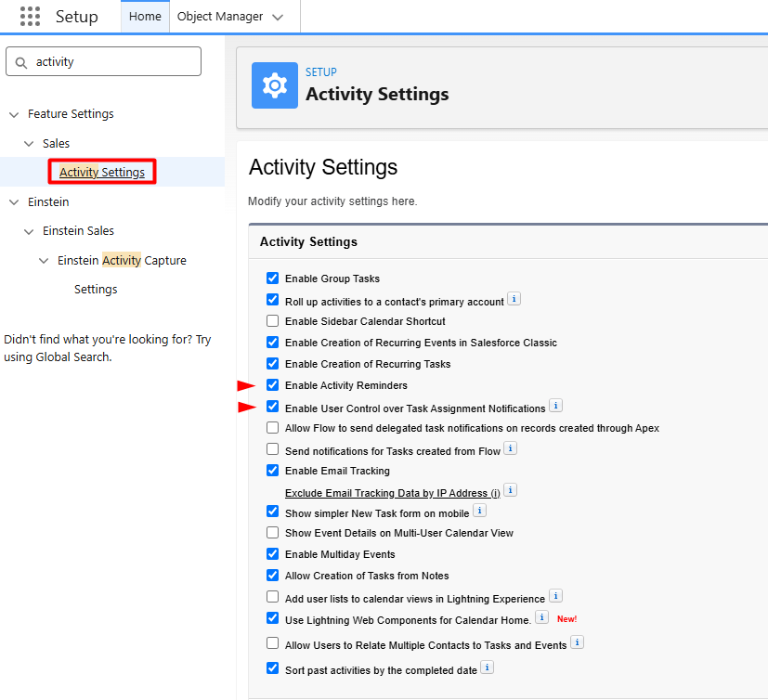Viewport: 768px width, 700px height.
Task: Check Enable Sidebar Calendar Shortcut
Action: click(x=272, y=320)
